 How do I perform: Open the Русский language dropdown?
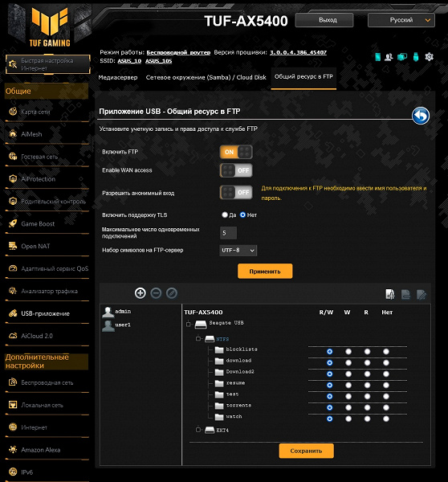coord(401,20)
